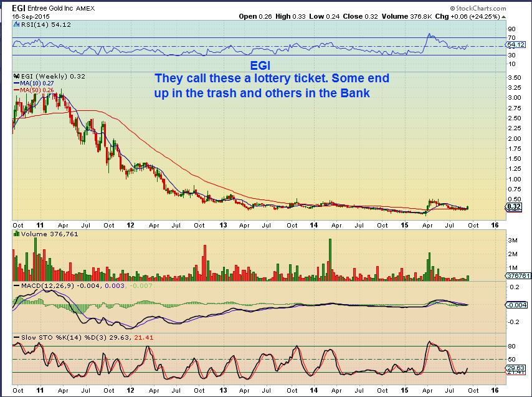Click year 16 on the stochastic panel's time axis
The width and height of the screenshot is (532, 397).
[x=495, y=390]
